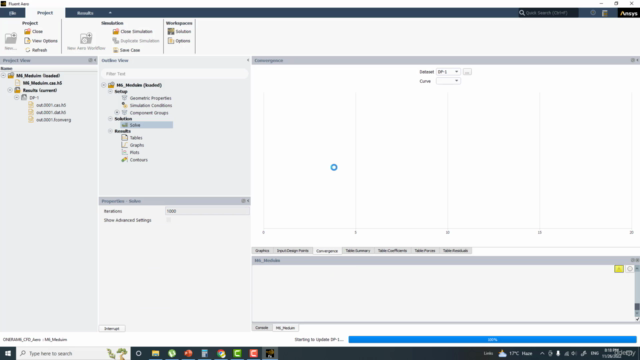The image size is (640, 360).
Task: Select Results (current) folder
Action: [x=40, y=90]
